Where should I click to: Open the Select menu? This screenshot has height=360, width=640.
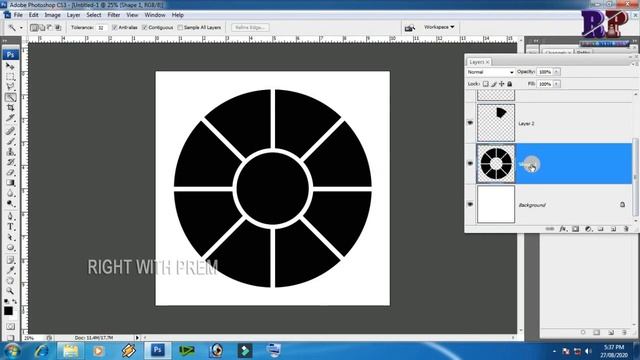pyautogui.click(x=93, y=15)
